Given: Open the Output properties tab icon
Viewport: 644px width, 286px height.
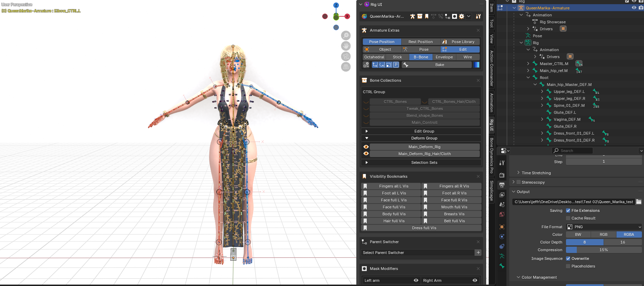Looking at the screenshot, I should [x=502, y=185].
